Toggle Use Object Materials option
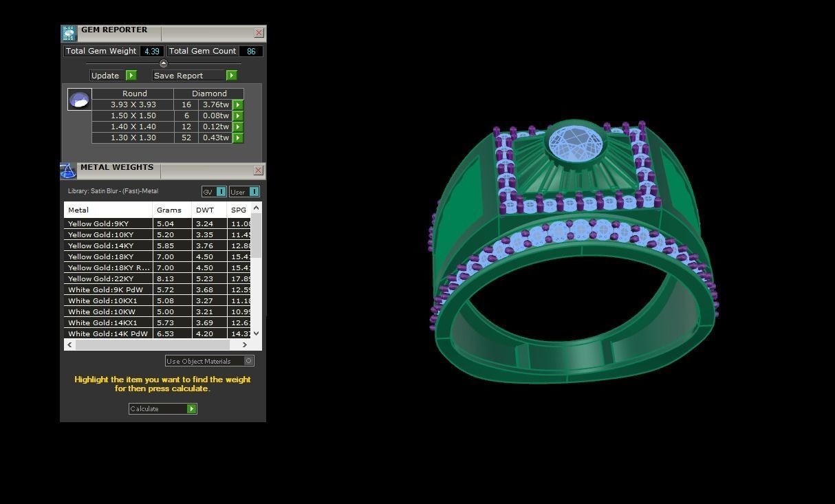The image size is (835, 504). pyautogui.click(x=249, y=361)
